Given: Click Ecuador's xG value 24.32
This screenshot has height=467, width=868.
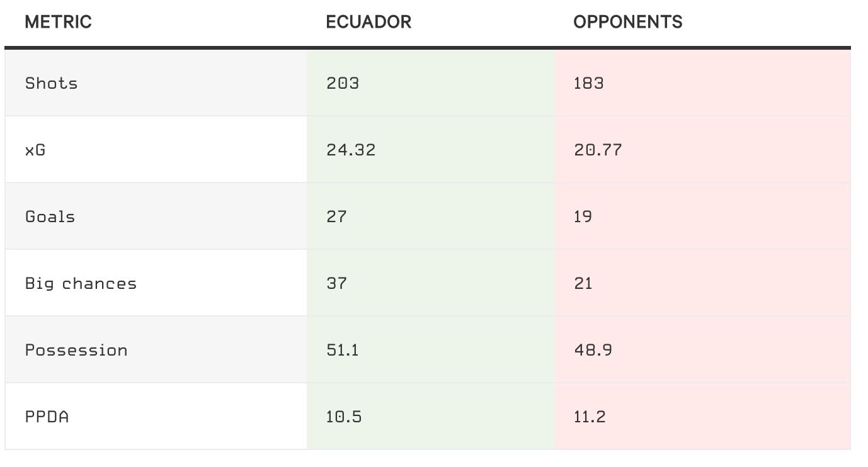Looking at the screenshot, I should (351, 150).
